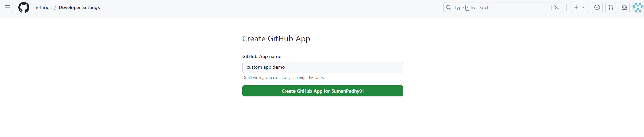
Task: Open the command palette icon
Action: (x=556, y=7)
